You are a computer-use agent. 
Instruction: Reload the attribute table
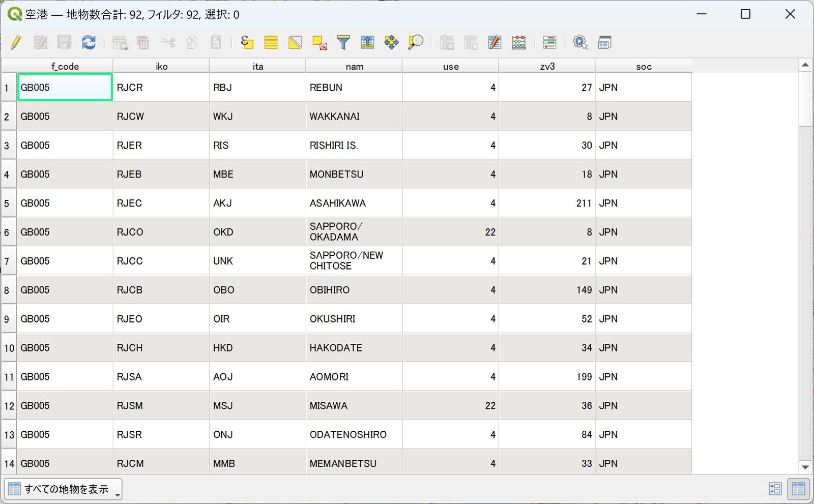pyautogui.click(x=89, y=42)
